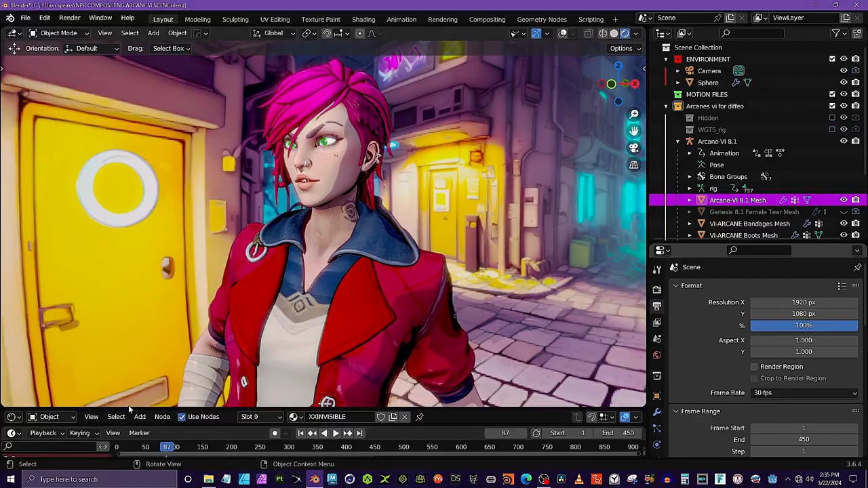Image resolution: width=868 pixels, height=488 pixels.
Task: Click the auto keying record button
Action: [x=275, y=433]
